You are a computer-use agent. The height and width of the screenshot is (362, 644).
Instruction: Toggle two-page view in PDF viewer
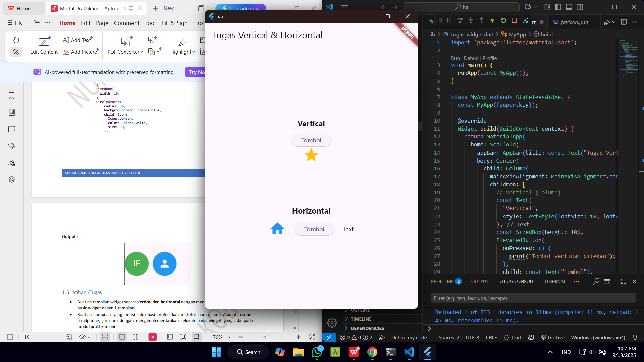(136, 337)
